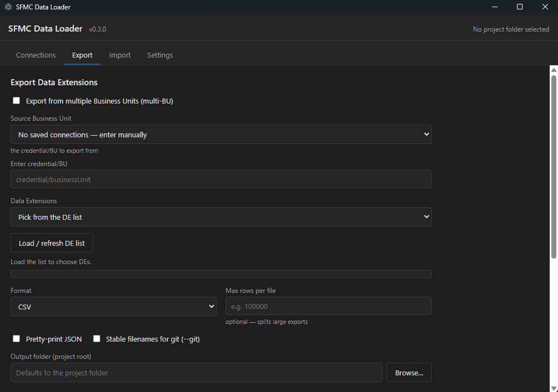This screenshot has height=392, width=558.
Task: Expand the Data Extensions dropdown
Action: click(x=221, y=217)
